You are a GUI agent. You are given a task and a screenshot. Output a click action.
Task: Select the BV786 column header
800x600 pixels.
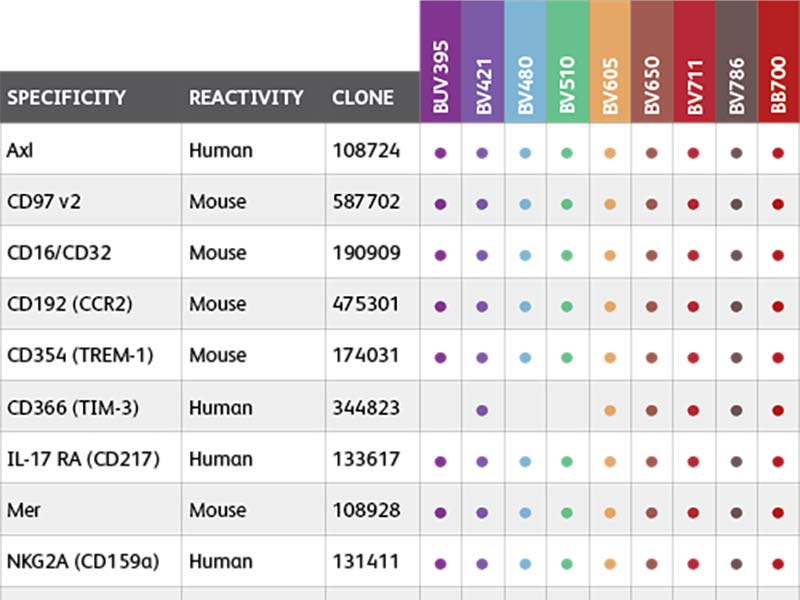tap(737, 61)
